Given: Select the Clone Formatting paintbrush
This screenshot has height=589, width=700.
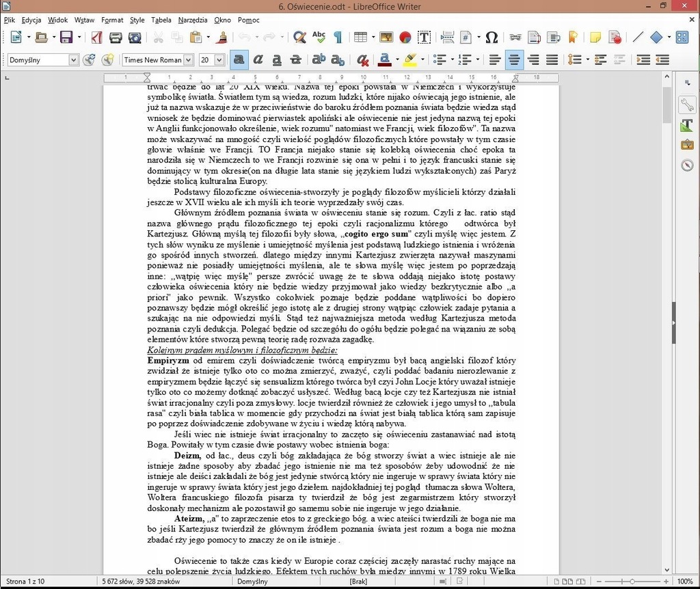Looking at the screenshot, I should (221, 37).
